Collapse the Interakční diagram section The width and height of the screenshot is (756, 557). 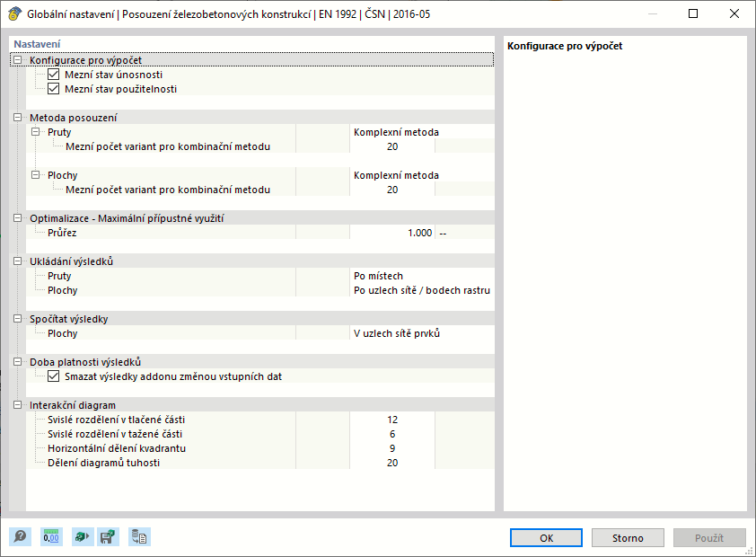tap(18, 404)
